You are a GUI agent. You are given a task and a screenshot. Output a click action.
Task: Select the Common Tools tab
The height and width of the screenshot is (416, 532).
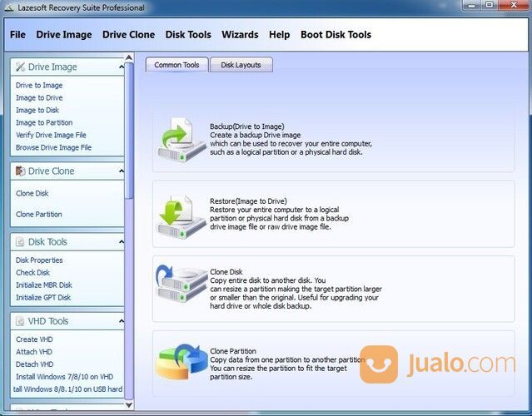point(177,65)
